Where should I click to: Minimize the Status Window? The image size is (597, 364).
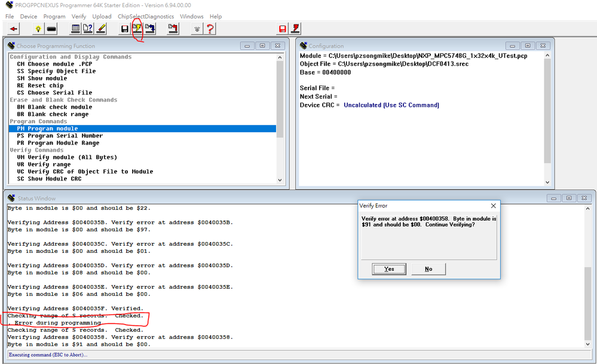[x=553, y=198]
